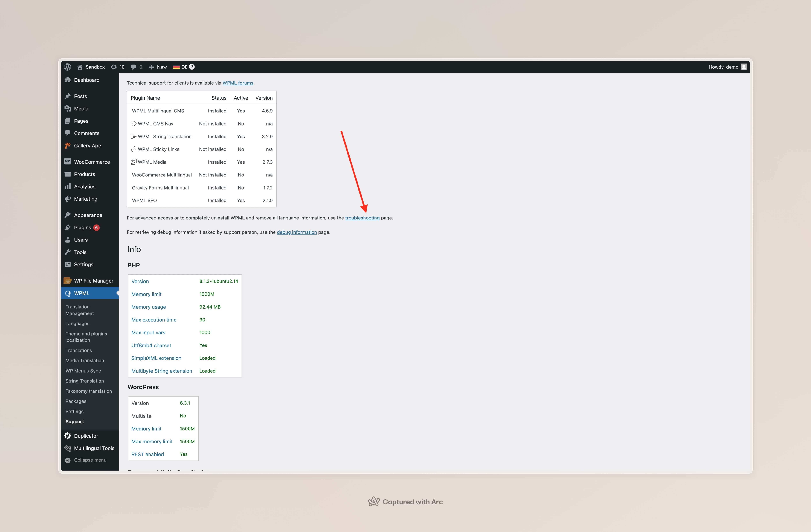Viewport: 811px width, 532px height.
Task: Open String Translation submenu item
Action: click(84, 381)
